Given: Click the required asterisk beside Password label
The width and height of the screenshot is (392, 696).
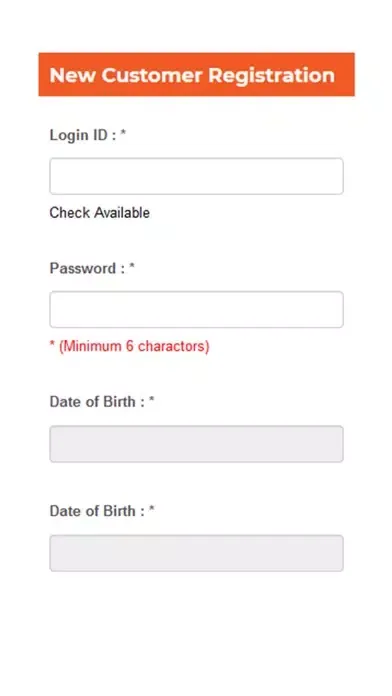Looking at the screenshot, I should click(x=132, y=266).
